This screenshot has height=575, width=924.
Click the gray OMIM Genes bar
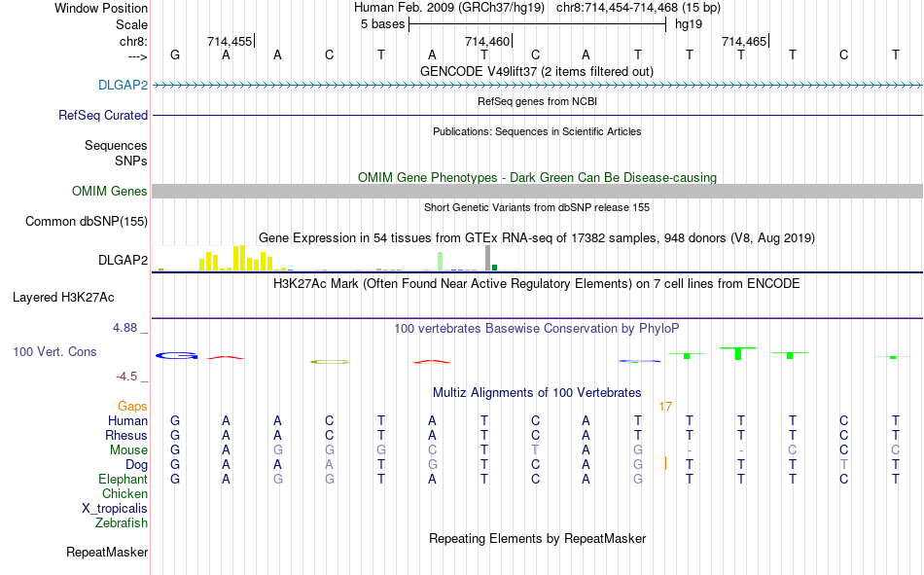538,191
